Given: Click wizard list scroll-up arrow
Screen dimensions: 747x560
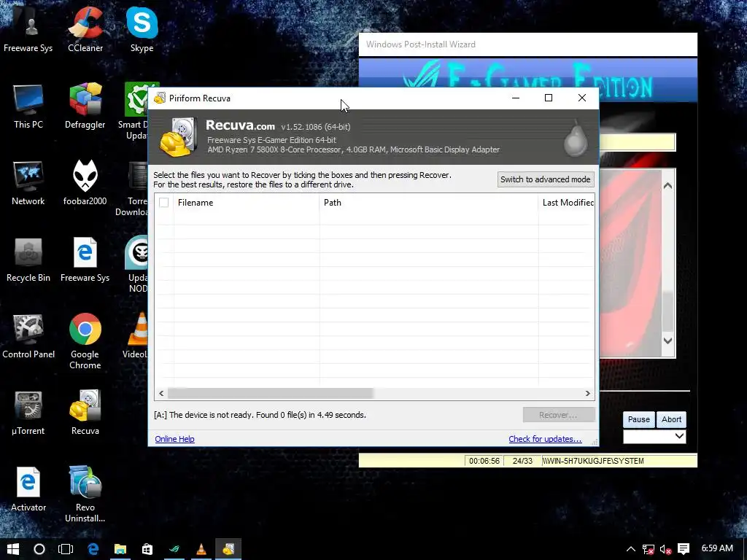Looking at the screenshot, I should [668, 186].
